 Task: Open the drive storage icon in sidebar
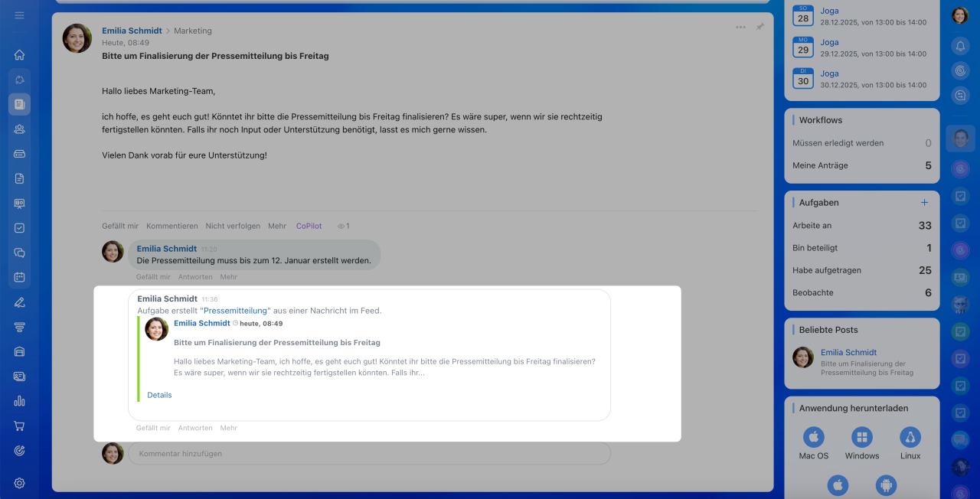19,153
